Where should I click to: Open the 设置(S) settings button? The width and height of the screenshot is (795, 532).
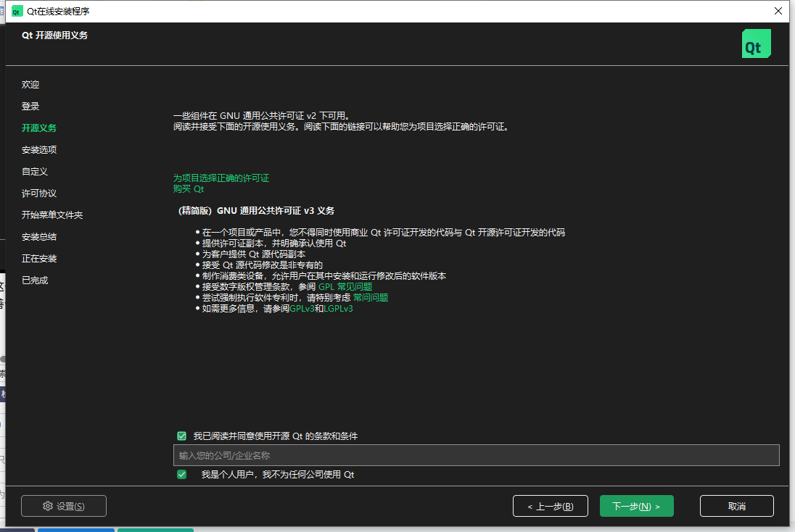tap(64, 506)
